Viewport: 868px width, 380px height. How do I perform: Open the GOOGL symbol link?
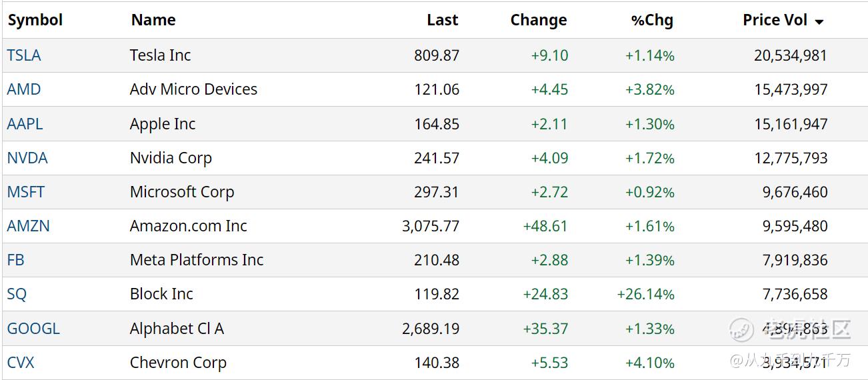33,329
